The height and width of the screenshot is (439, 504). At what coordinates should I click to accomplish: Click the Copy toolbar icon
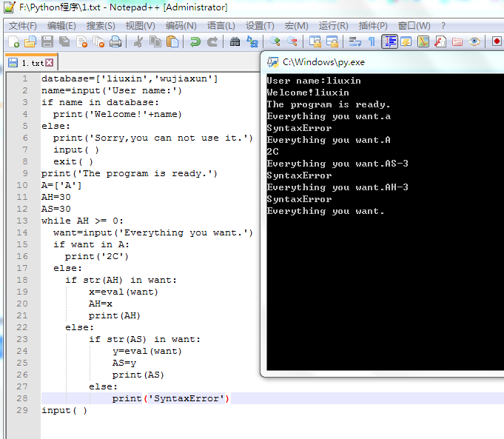pyautogui.click(x=155, y=41)
